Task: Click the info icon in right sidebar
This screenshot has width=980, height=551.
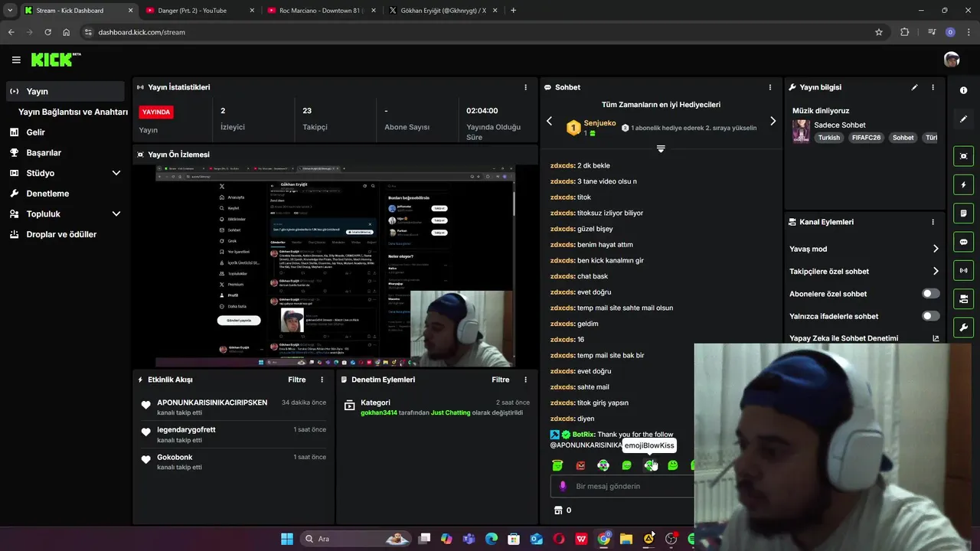Action: (x=963, y=90)
